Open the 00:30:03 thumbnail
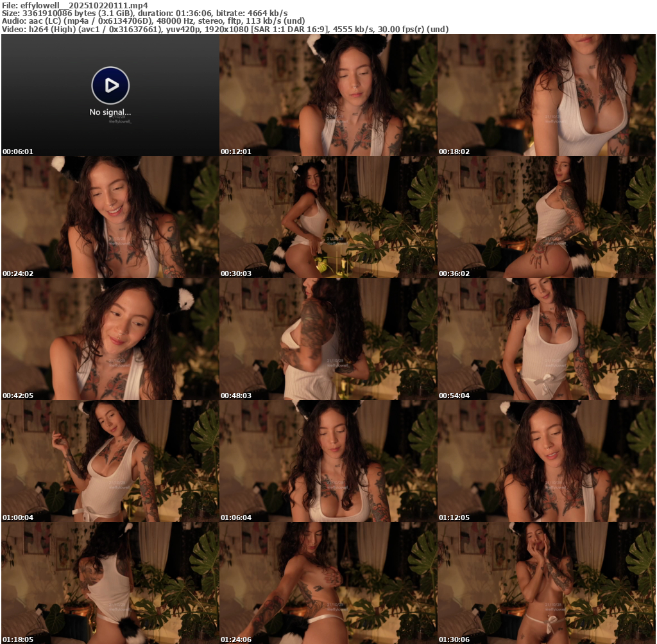This screenshot has height=644, width=657. [x=328, y=217]
